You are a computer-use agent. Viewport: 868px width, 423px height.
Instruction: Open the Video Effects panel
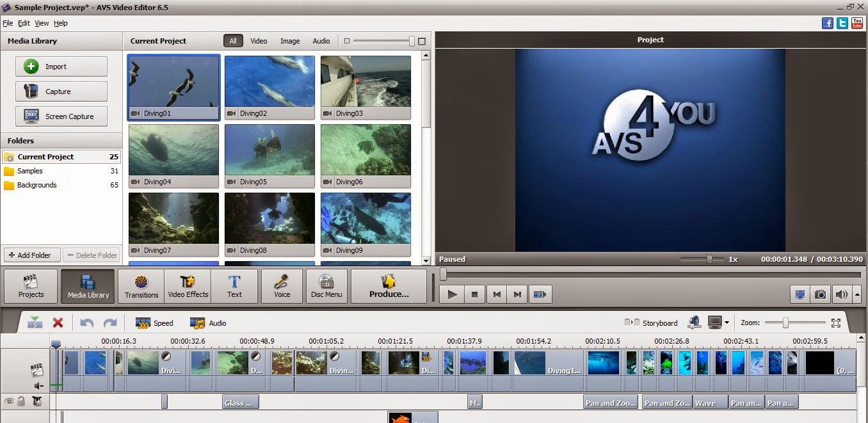188,286
